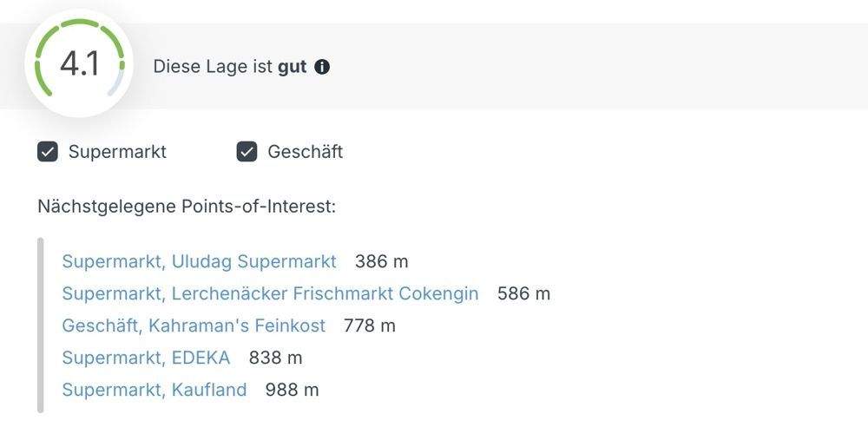Click the 778 m distance value
The image size is (868, 421).
pyautogui.click(x=369, y=326)
